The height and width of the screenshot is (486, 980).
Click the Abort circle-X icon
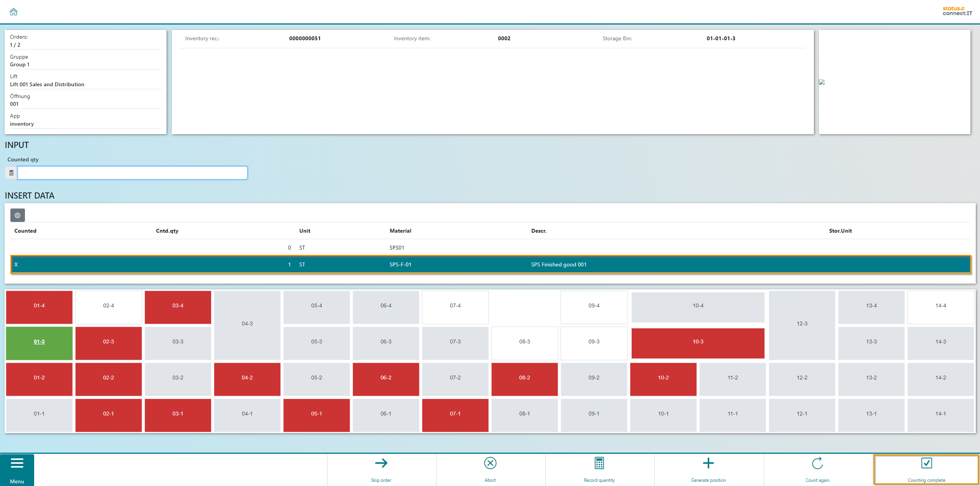(490, 463)
